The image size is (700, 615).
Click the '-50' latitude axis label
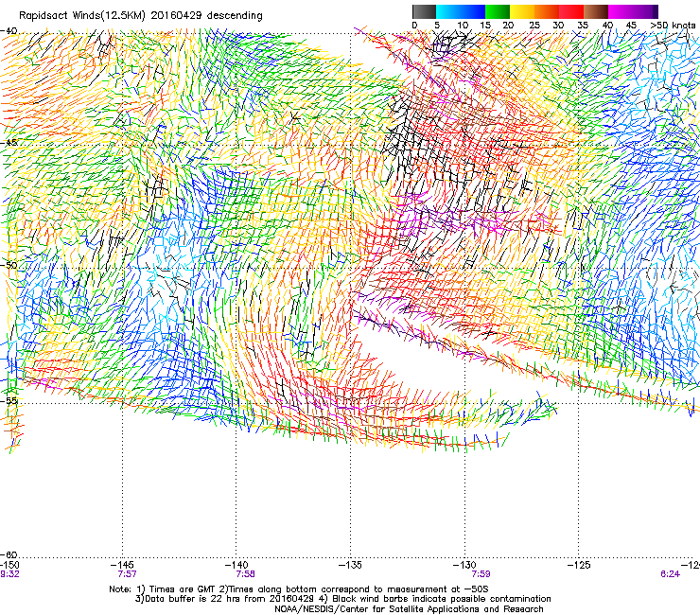[9, 265]
